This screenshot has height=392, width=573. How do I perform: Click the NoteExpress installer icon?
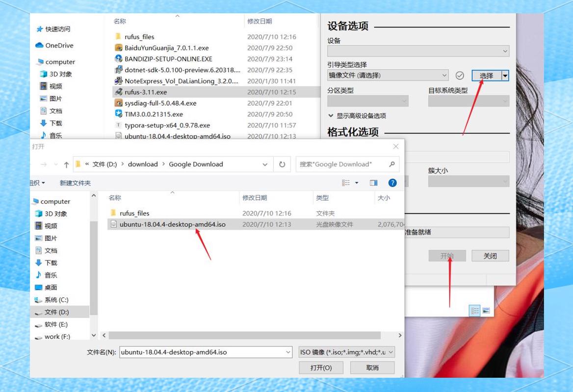(x=118, y=81)
